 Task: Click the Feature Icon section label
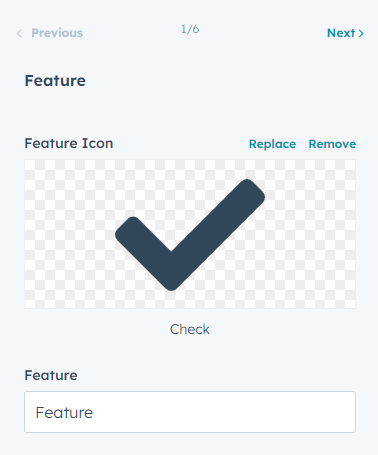[69, 143]
